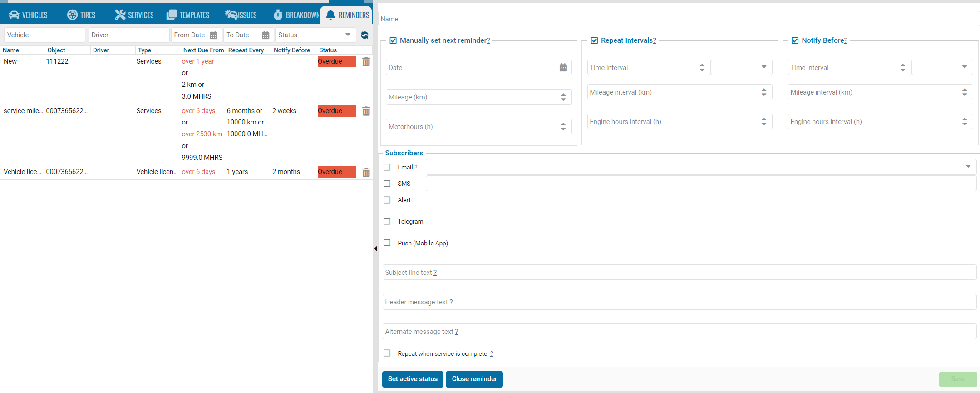Delete the 'New' reminder with trash icon
This screenshot has height=393, width=980.
[x=366, y=62]
